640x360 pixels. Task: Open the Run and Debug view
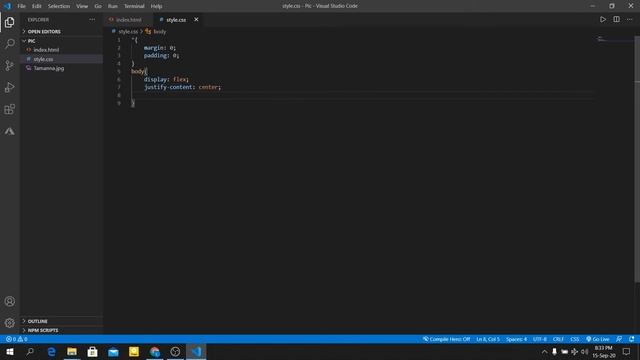click(10, 87)
